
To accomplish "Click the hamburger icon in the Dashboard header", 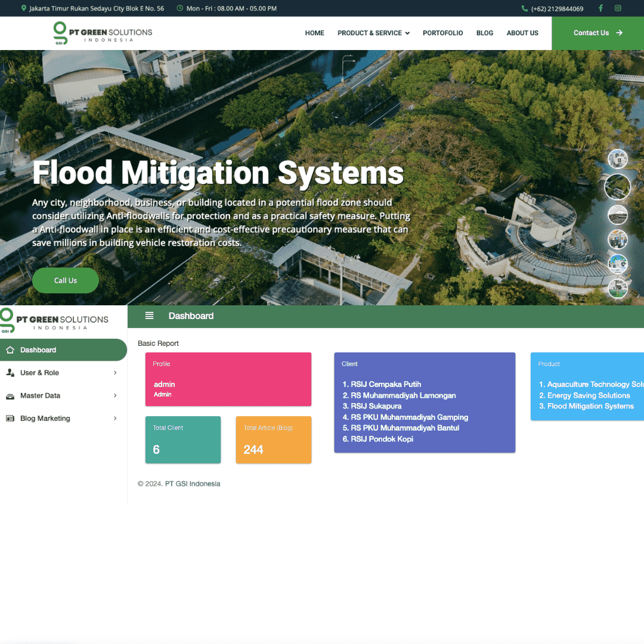I will 149,316.
